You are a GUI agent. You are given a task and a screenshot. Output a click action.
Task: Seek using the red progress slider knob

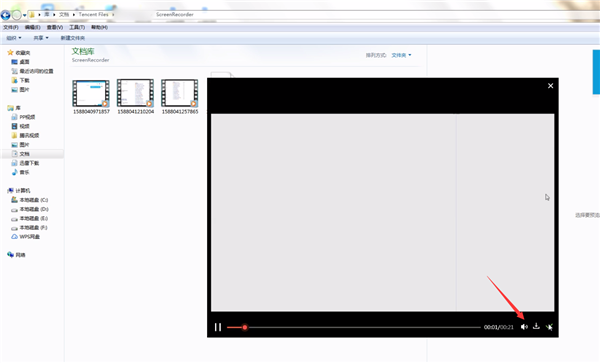click(245, 327)
